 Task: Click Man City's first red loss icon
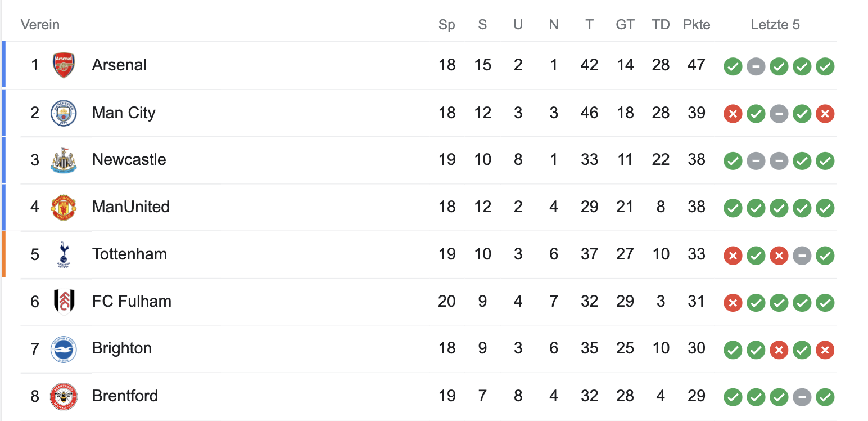pos(733,114)
